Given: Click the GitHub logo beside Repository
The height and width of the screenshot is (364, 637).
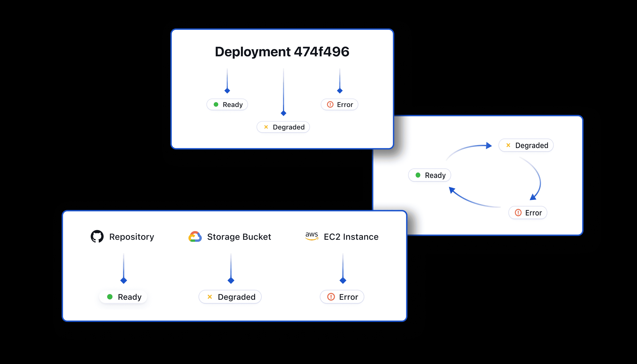Looking at the screenshot, I should click(97, 236).
